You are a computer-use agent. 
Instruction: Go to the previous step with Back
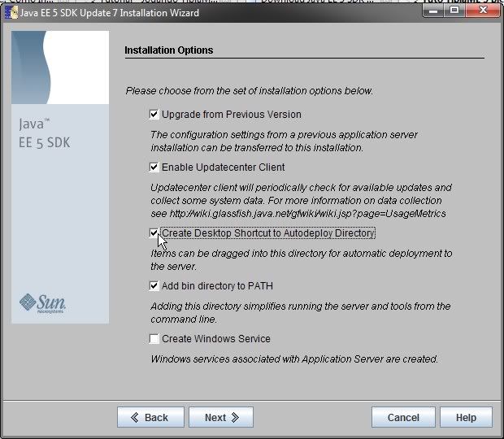point(150,417)
